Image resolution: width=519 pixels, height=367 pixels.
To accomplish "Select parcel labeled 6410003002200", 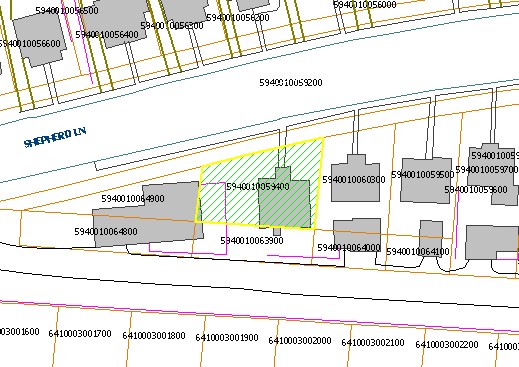I will point(447,344).
